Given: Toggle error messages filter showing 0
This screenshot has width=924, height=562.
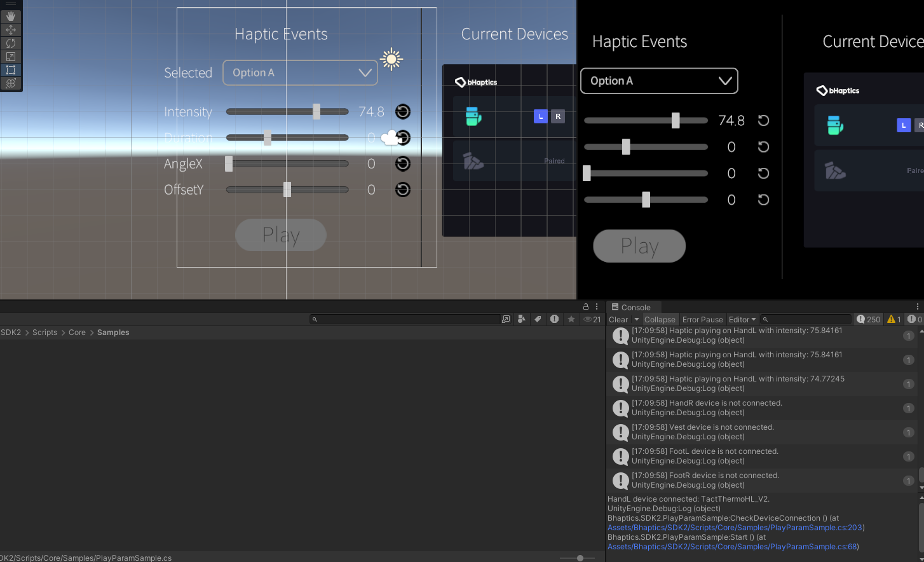Looking at the screenshot, I should pyautogui.click(x=915, y=320).
